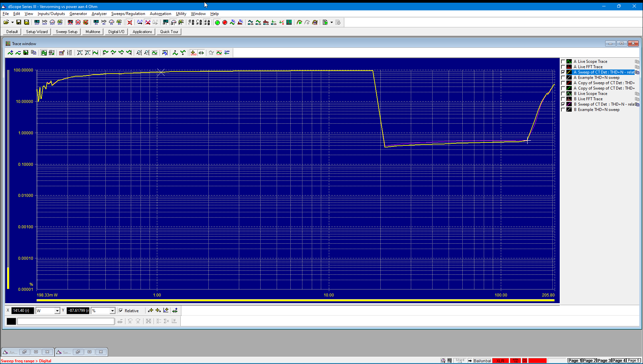The width and height of the screenshot is (643, 364).
Task: Open the Sweeps/Regulation menu
Action: [x=128, y=14]
